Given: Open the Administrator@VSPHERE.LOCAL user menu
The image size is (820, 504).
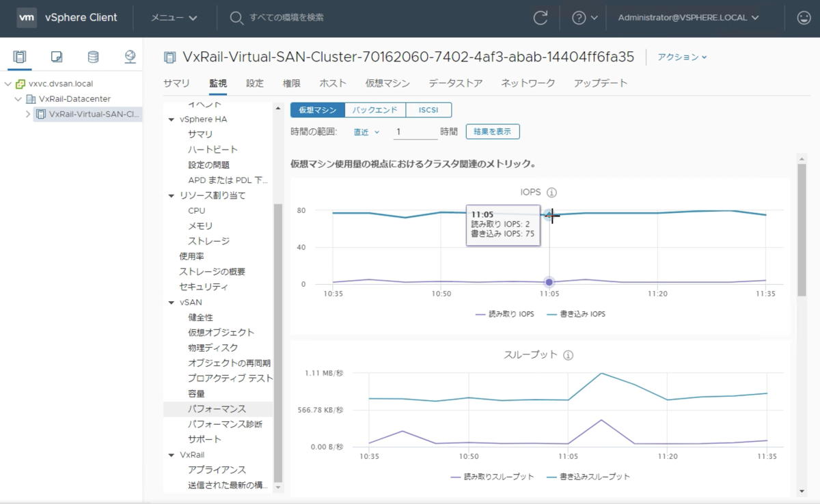Looking at the screenshot, I should click(x=688, y=18).
